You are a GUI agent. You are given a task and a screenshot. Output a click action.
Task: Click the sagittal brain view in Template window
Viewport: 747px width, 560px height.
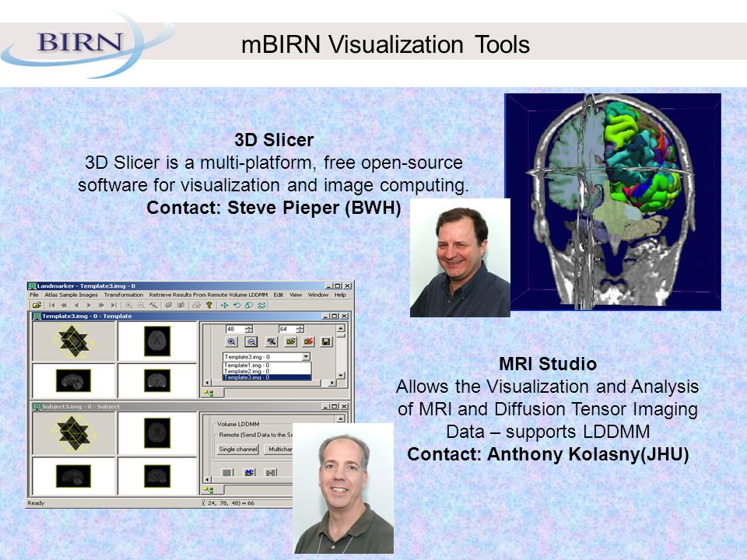[x=73, y=380]
